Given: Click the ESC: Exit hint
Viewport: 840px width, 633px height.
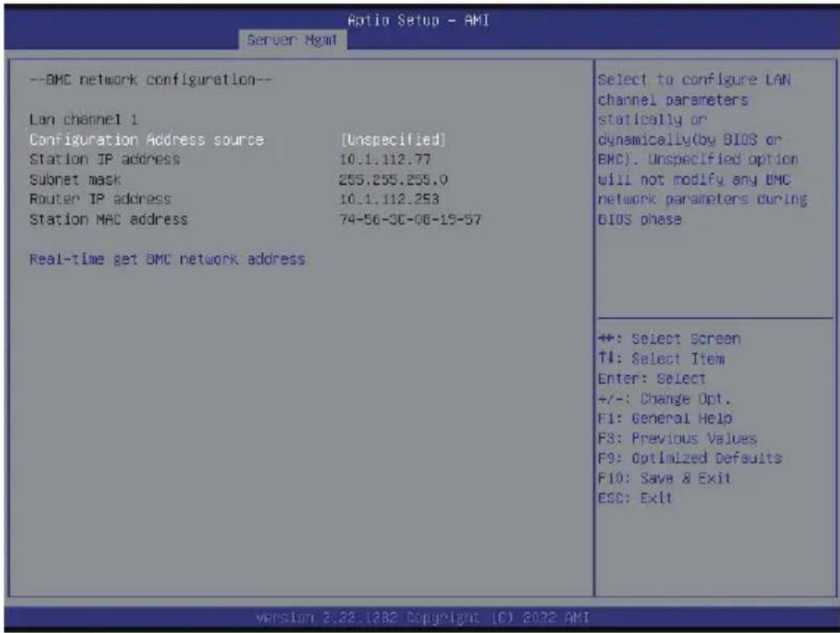Looking at the screenshot, I should click(x=635, y=498).
